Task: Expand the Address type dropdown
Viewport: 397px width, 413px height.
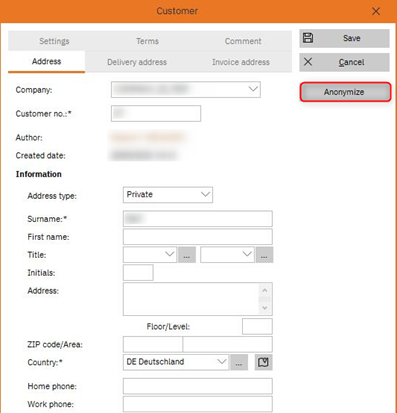Action: click(205, 194)
